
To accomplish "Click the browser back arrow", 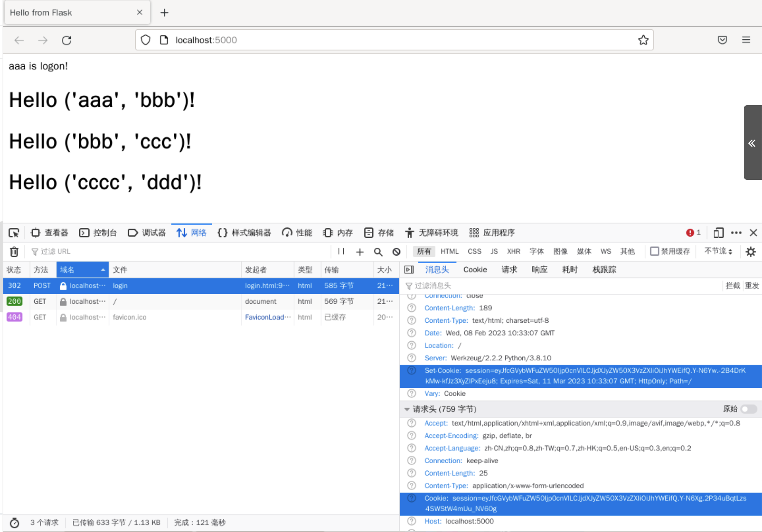I will 19,40.
